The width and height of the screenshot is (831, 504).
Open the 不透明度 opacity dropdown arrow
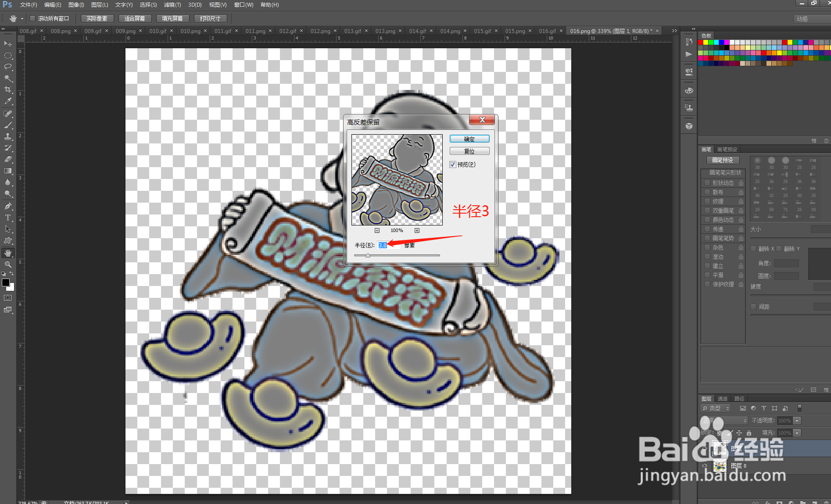tap(797, 421)
